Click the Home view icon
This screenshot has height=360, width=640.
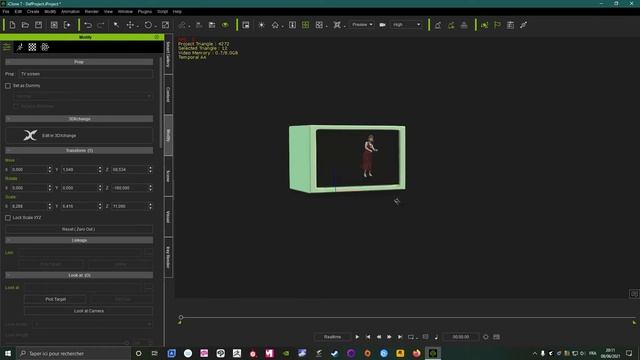(275, 25)
